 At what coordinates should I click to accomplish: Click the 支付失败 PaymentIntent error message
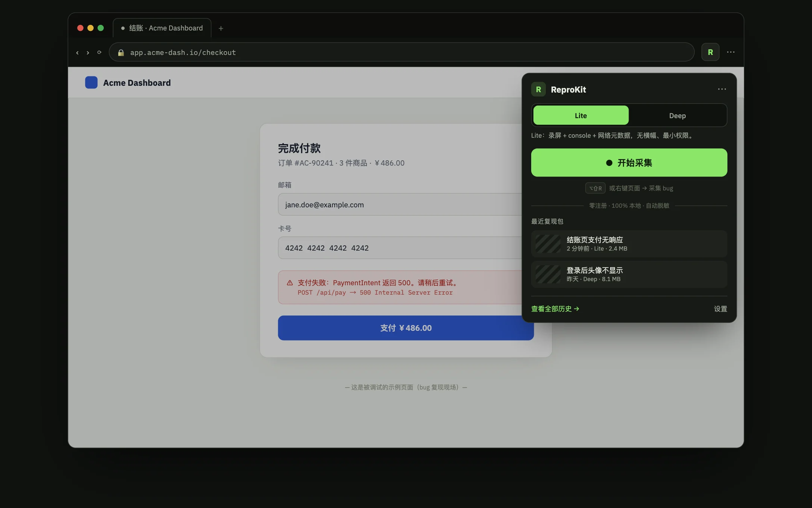(378, 283)
